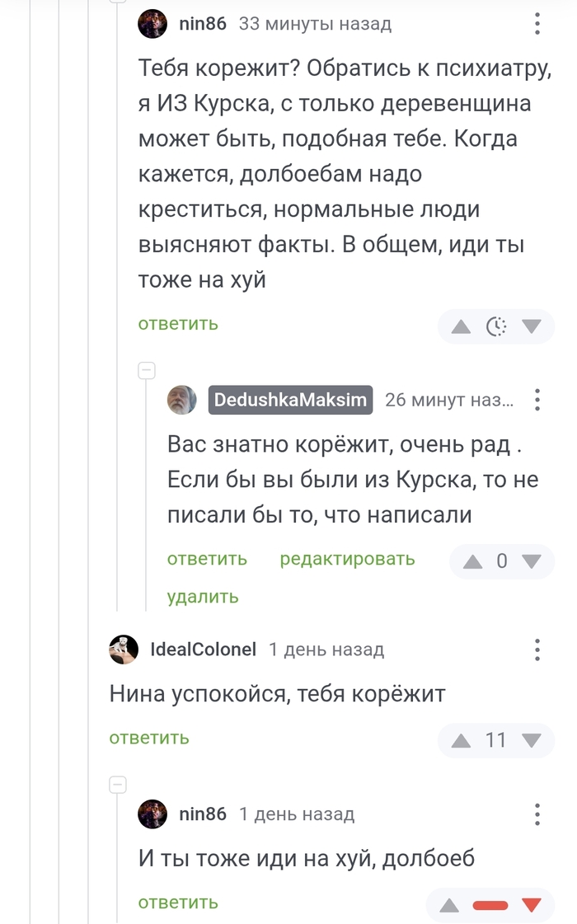Upvote IdealColonel's comment with rating 11
Image resolution: width=577 pixels, height=924 pixels.
(462, 740)
